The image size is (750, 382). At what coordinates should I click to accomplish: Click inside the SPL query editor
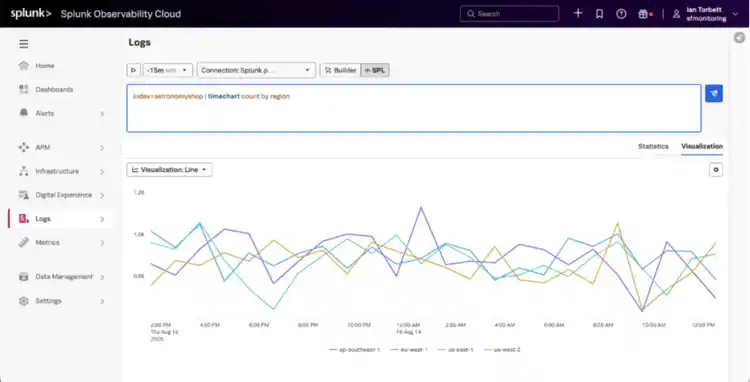[x=414, y=109]
